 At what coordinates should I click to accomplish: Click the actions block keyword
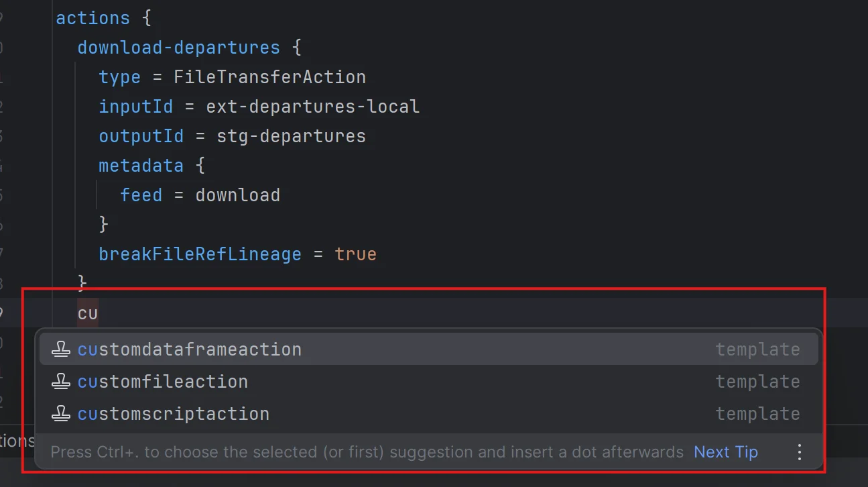point(92,17)
